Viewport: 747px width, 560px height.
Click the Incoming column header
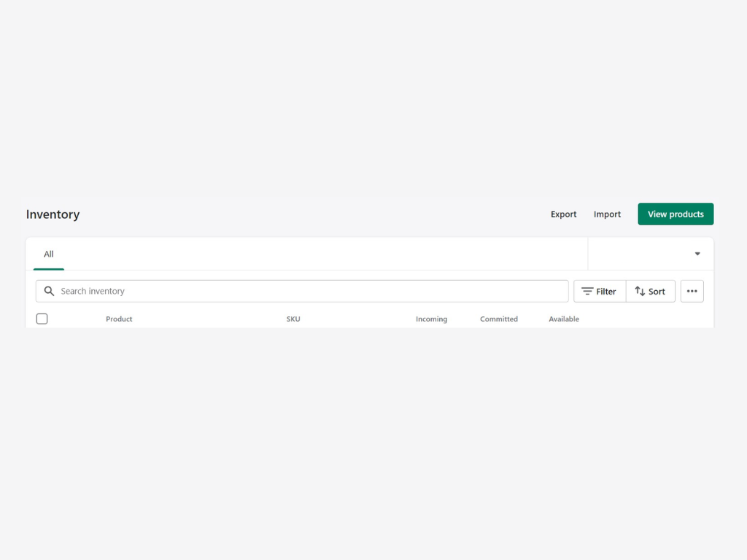tap(431, 319)
